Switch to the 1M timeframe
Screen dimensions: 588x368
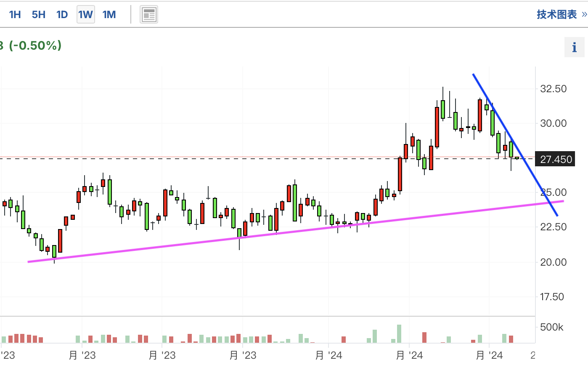coord(109,15)
